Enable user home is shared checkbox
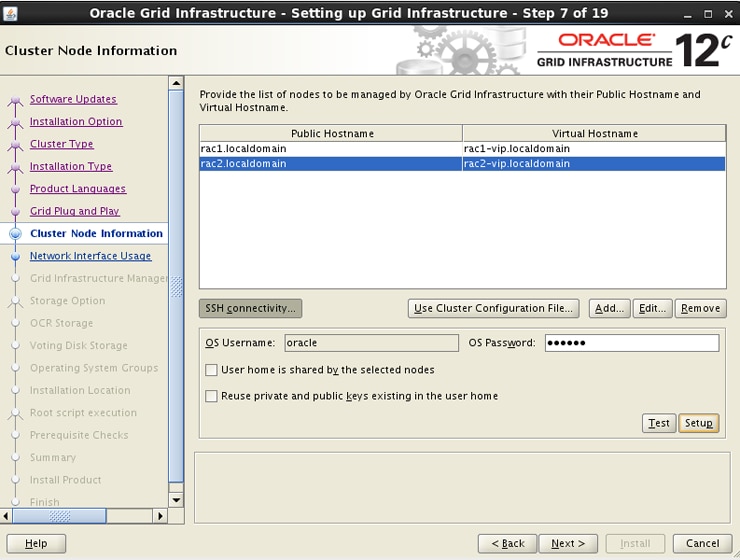 pos(211,370)
